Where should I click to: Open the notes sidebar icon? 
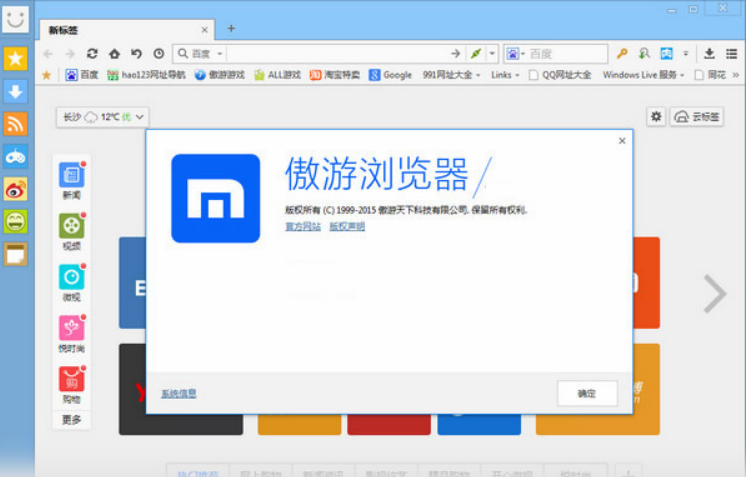(15, 254)
